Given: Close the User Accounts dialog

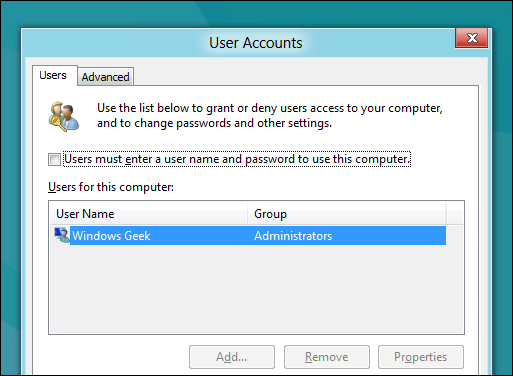Looking at the screenshot, I should click(472, 38).
